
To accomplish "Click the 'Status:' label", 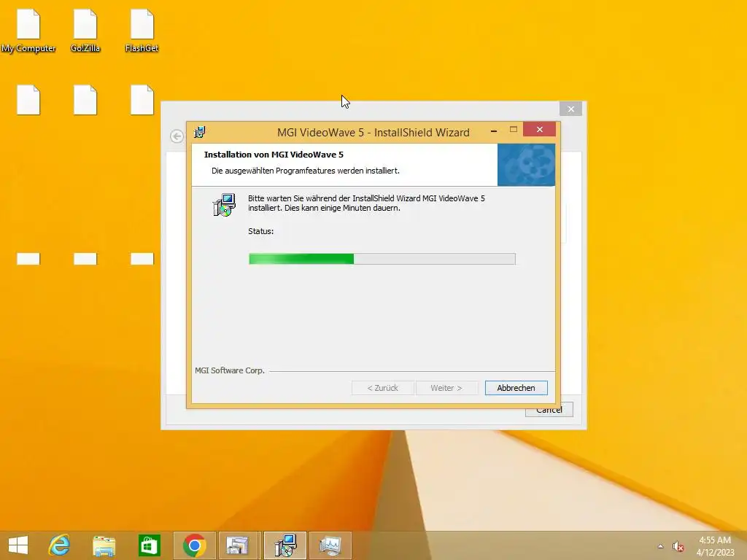I will pyautogui.click(x=260, y=231).
